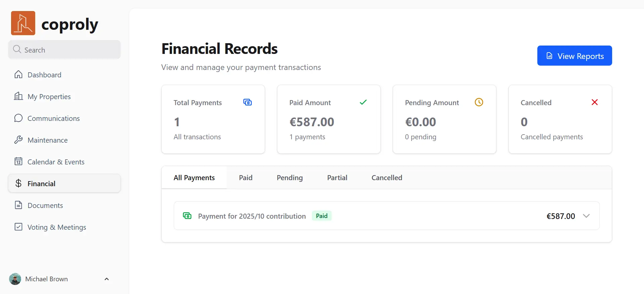This screenshot has width=644, height=294.
Task: Click the green Paid status badge
Action: (322, 216)
